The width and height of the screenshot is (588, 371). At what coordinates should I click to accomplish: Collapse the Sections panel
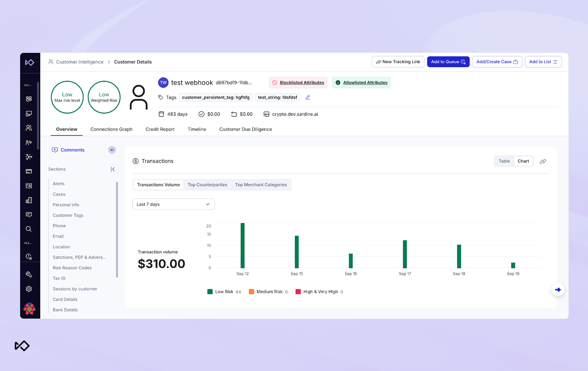pyautogui.click(x=113, y=169)
